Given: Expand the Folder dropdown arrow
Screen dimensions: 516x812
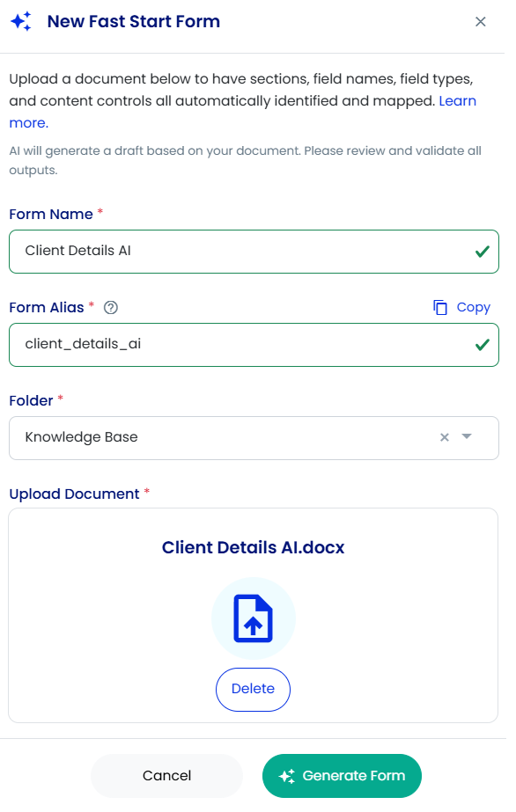Looking at the screenshot, I should tap(467, 436).
